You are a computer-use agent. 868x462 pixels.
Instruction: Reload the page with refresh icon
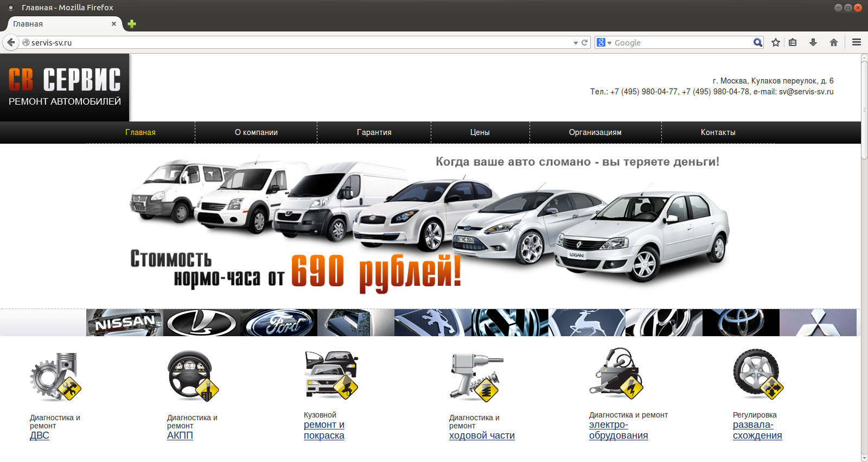[x=585, y=42]
